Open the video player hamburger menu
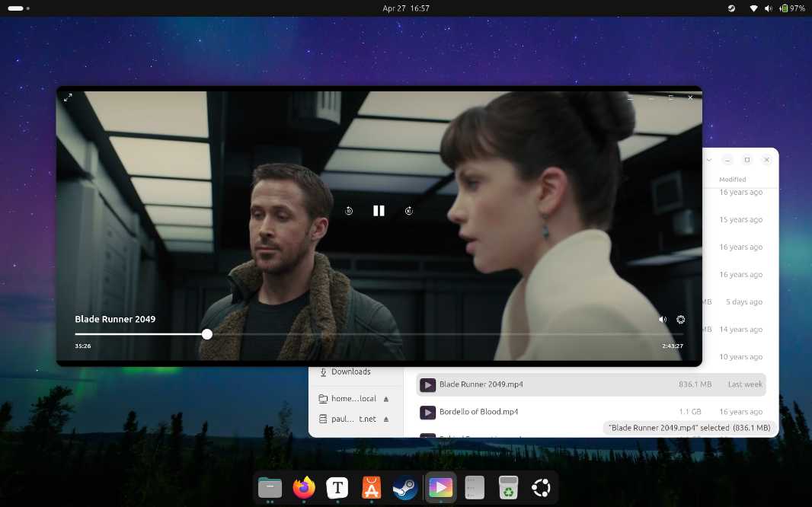The width and height of the screenshot is (812, 507). 630,98
